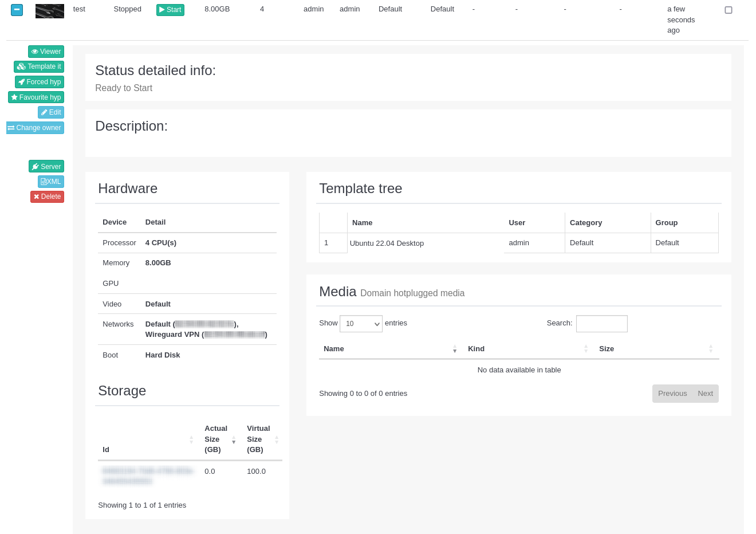
Task: Tick the checkbox in the test row
Action: point(728,10)
